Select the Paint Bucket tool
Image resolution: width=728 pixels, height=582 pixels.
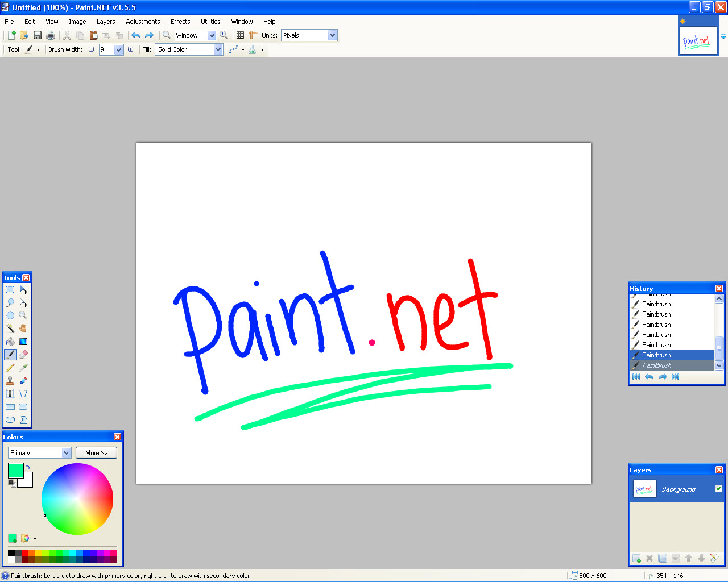10,342
